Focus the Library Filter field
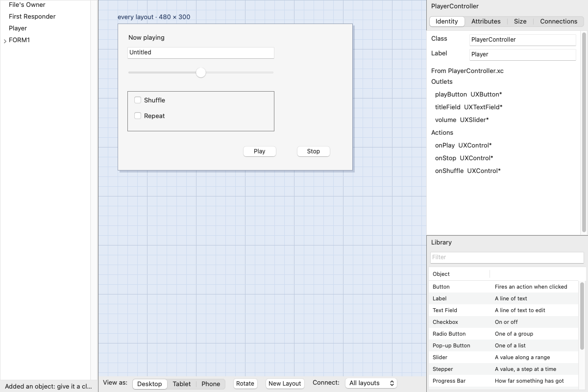 [507, 257]
